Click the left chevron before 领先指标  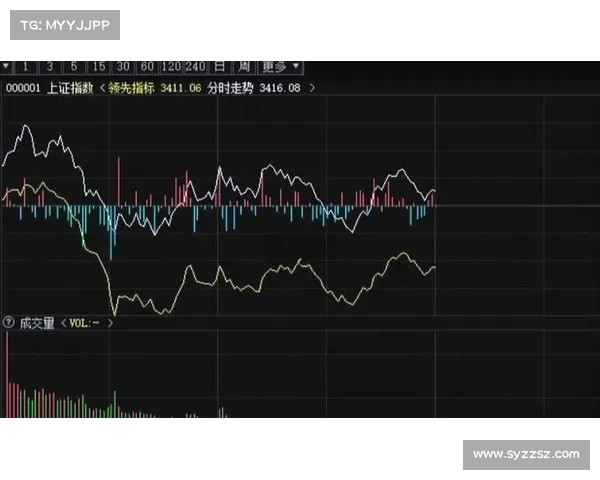(102, 88)
